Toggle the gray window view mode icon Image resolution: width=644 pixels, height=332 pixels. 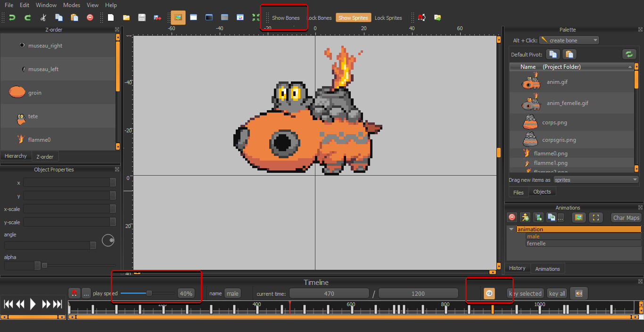[x=224, y=17]
